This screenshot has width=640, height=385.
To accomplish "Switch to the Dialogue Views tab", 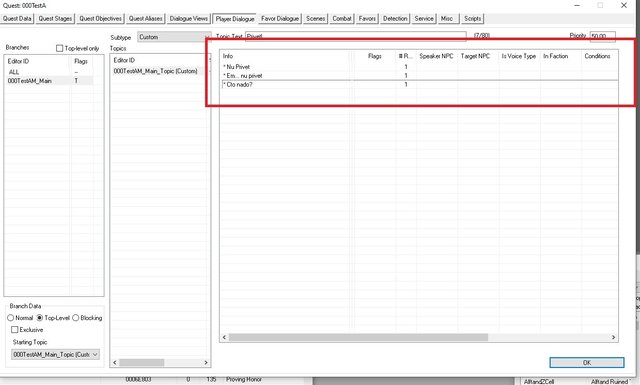I will (x=189, y=19).
